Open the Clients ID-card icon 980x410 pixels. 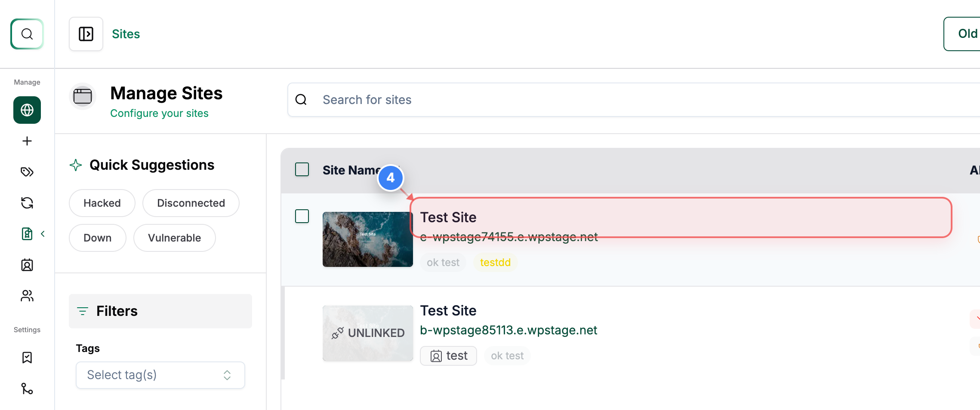coord(27,265)
